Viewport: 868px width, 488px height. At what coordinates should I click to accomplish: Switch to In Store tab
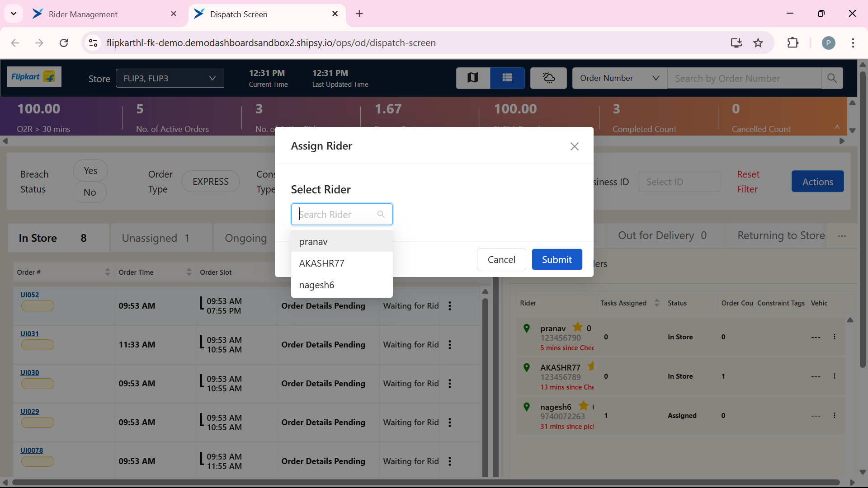(59, 238)
